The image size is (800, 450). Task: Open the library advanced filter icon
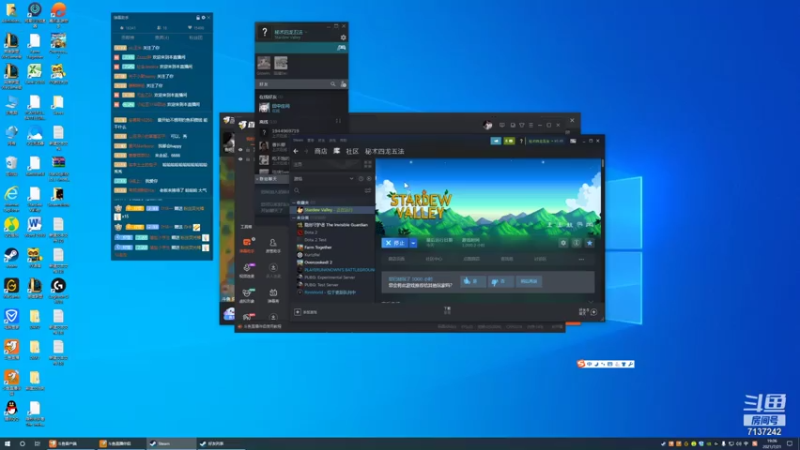368,190
